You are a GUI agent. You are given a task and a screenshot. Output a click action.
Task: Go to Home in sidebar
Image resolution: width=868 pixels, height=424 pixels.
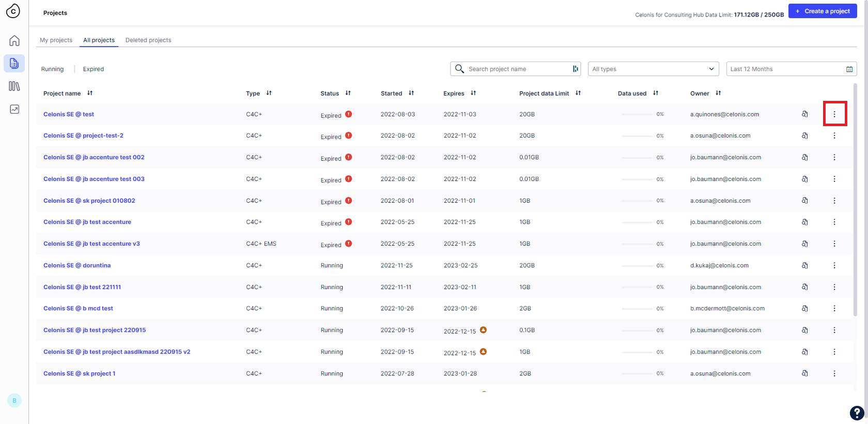[x=14, y=40]
